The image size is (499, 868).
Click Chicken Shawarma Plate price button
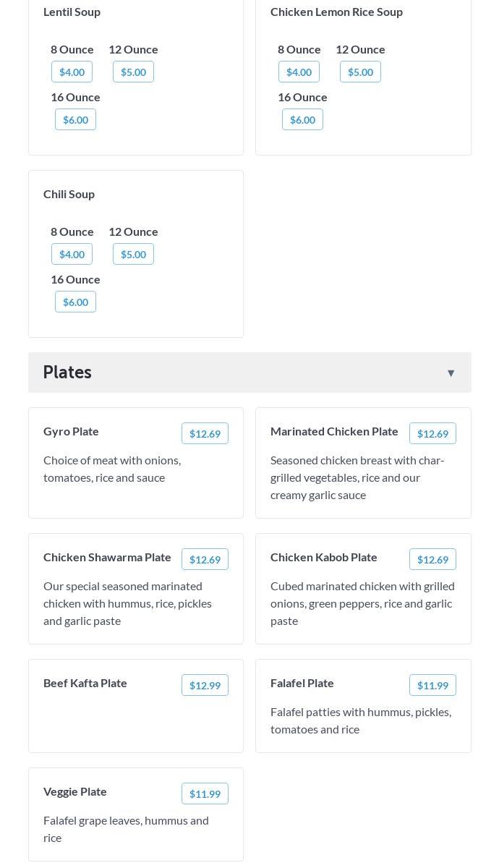(x=205, y=560)
